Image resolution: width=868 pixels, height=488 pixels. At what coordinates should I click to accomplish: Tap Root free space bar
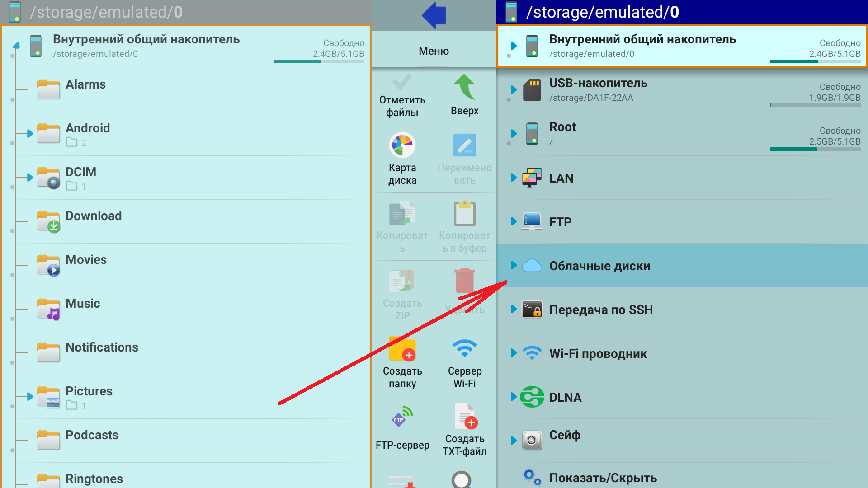[x=816, y=149]
